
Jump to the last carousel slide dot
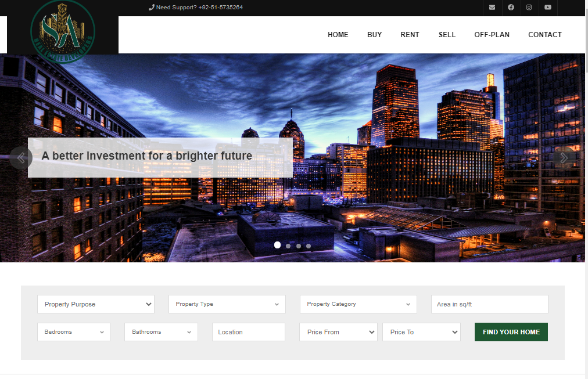pos(309,246)
